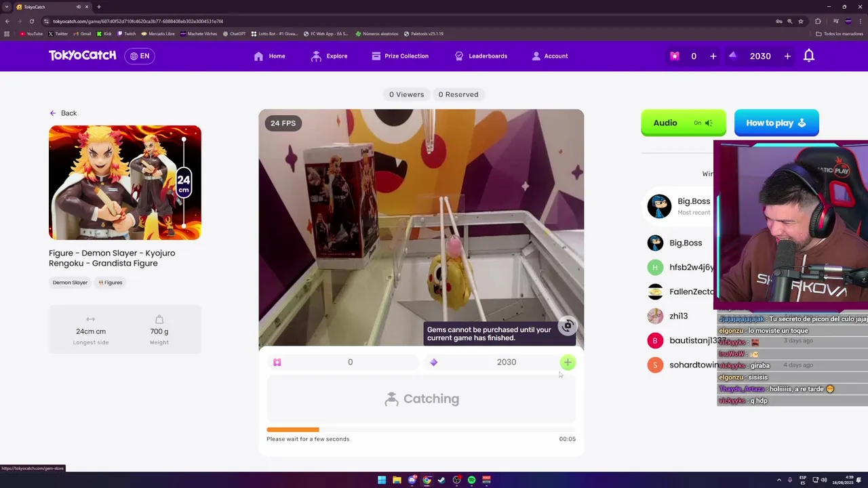Click the Back link
Image resolution: width=868 pixels, height=488 pixels.
tap(63, 113)
